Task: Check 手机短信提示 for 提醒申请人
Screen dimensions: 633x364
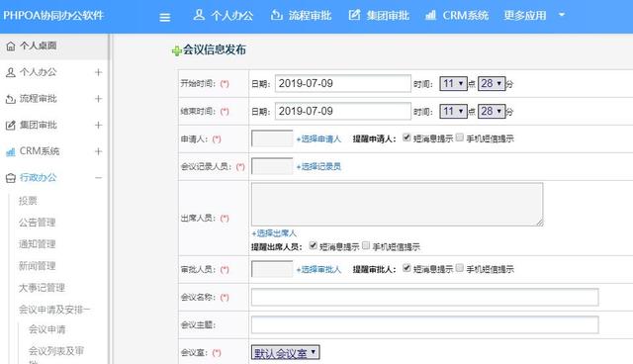Action: click(459, 137)
